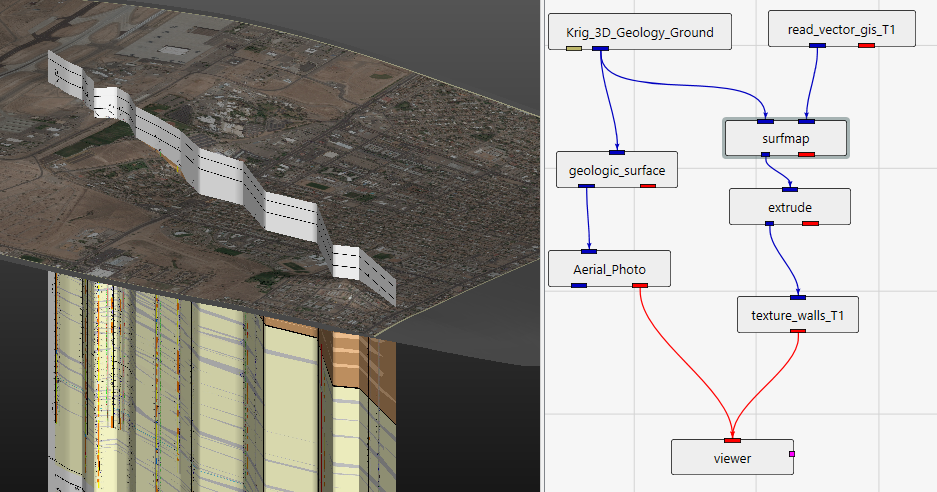Viewport: 937px width, 492px height.
Task: Click the blue output port on Aerial_Photo
Action: click(x=579, y=286)
